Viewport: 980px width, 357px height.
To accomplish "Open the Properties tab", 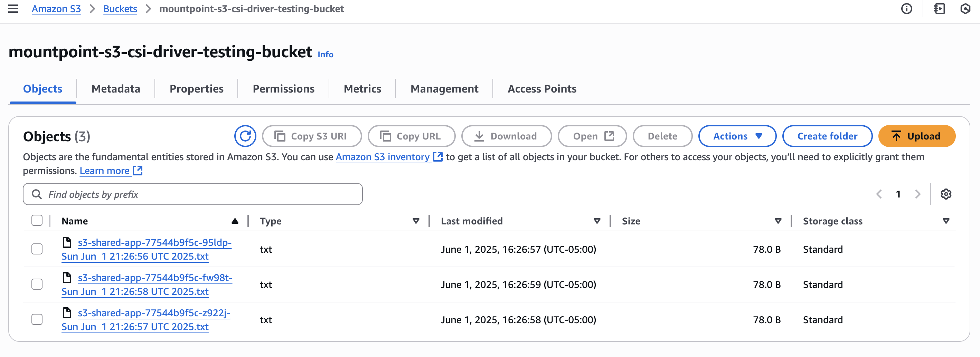I will (196, 89).
